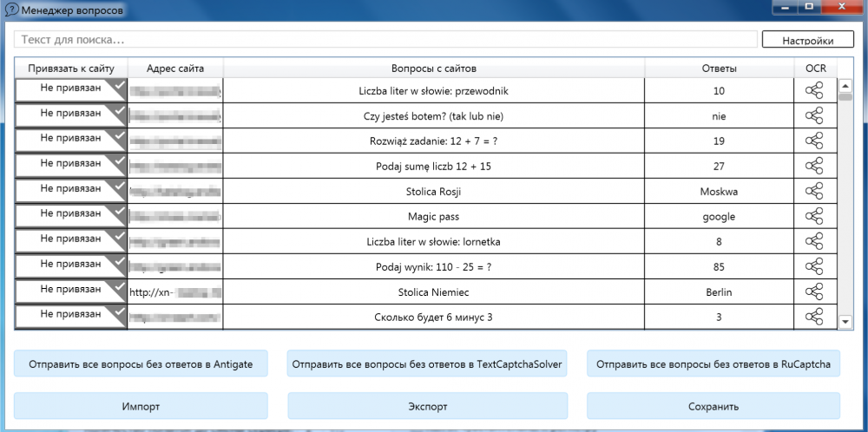The height and width of the screenshot is (432, 868).
Task: Select question 'Stolica Niemiec'
Action: [433, 292]
